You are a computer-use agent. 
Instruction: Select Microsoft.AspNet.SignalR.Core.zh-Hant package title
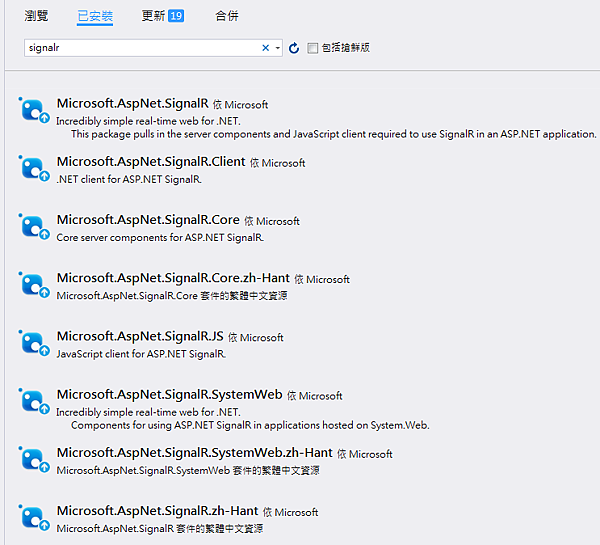173,278
